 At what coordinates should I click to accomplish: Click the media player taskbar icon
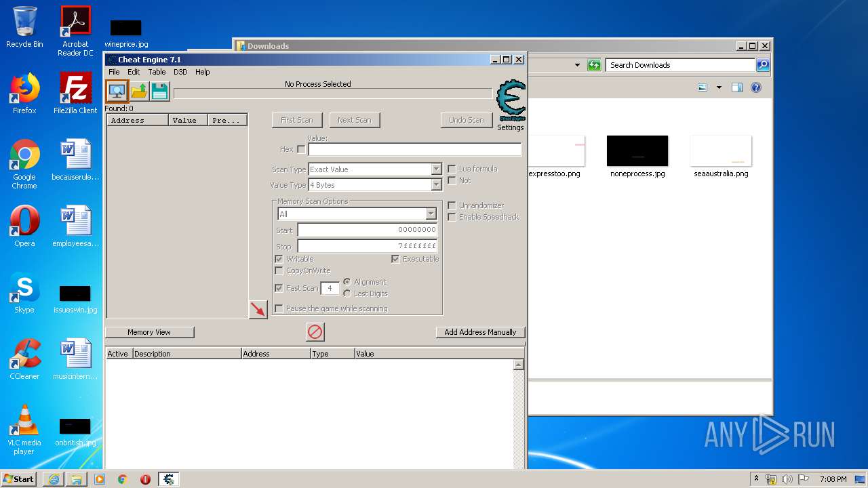pos(100,479)
